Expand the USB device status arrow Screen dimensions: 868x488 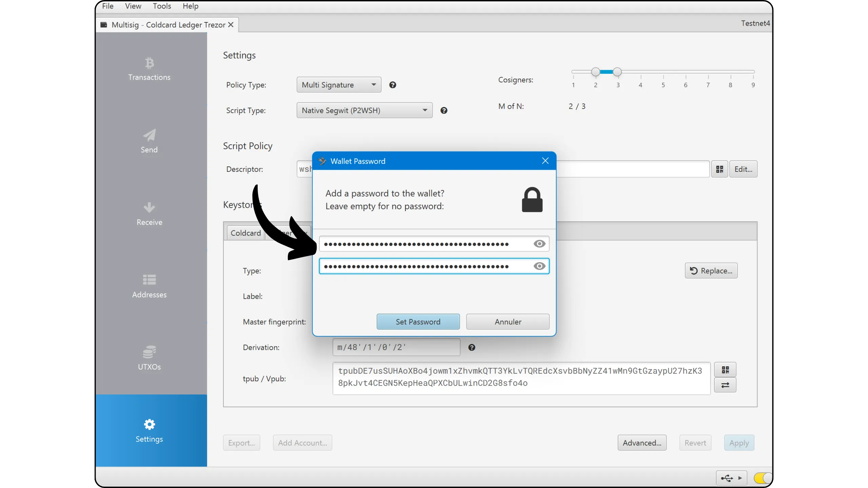coord(740,478)
